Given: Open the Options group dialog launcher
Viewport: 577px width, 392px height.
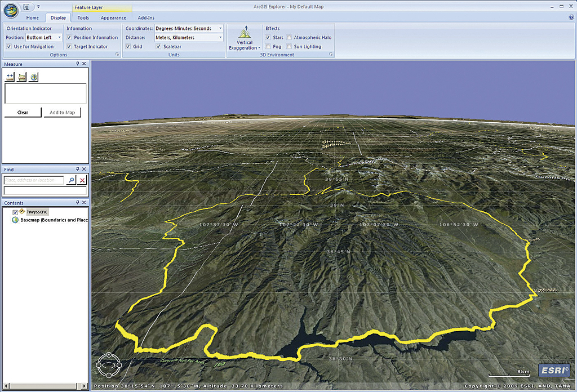Looking at the screenshot, I should coord(117,55).
